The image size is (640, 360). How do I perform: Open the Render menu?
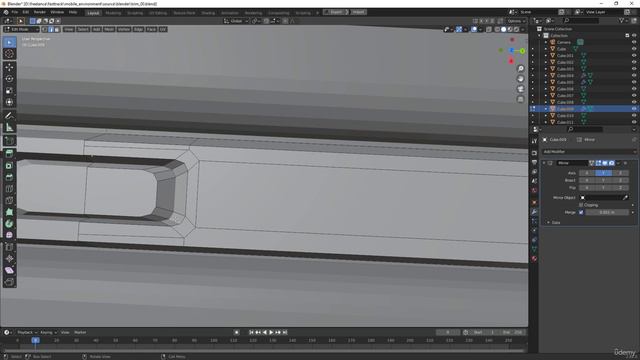tap(40, 12)
